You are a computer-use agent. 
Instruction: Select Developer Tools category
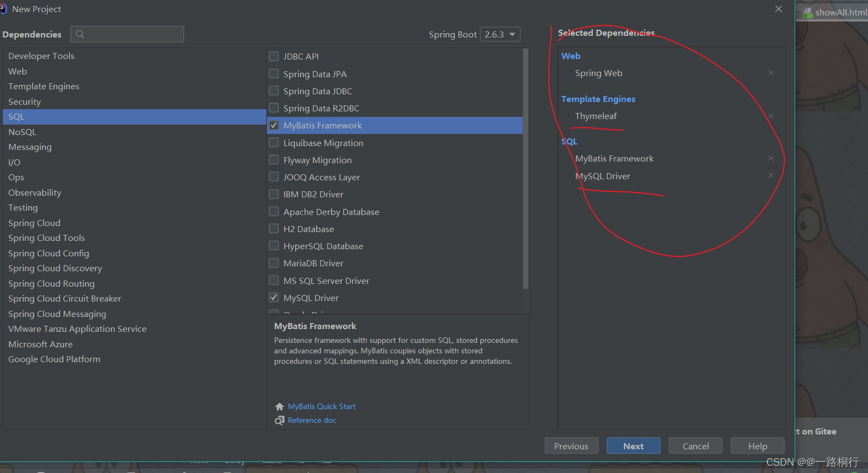[135, 56]
